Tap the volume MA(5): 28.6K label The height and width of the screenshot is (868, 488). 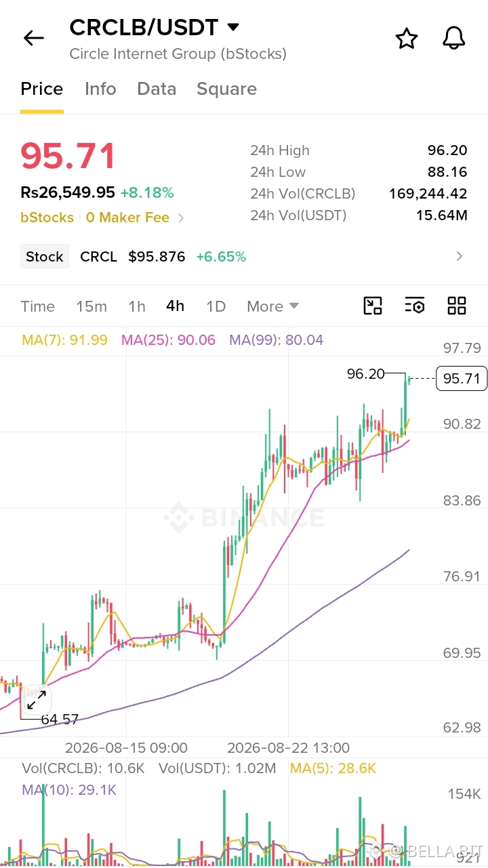coord(333,768)
